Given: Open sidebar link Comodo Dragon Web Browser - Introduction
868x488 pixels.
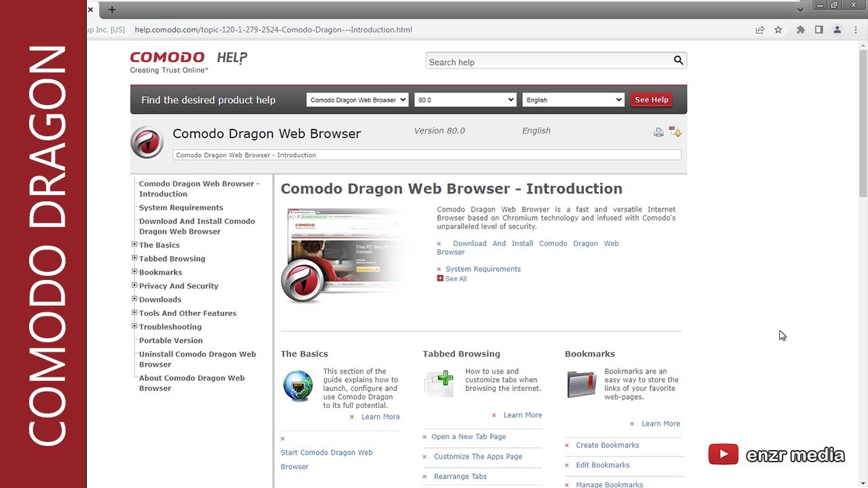Looking at the screenshot, I should [x=199, y=188].
